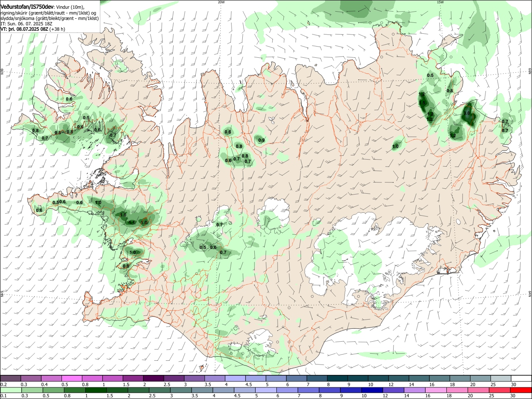Click the snow-scale swatch starting at 0.2

click(x=11, y=378)
